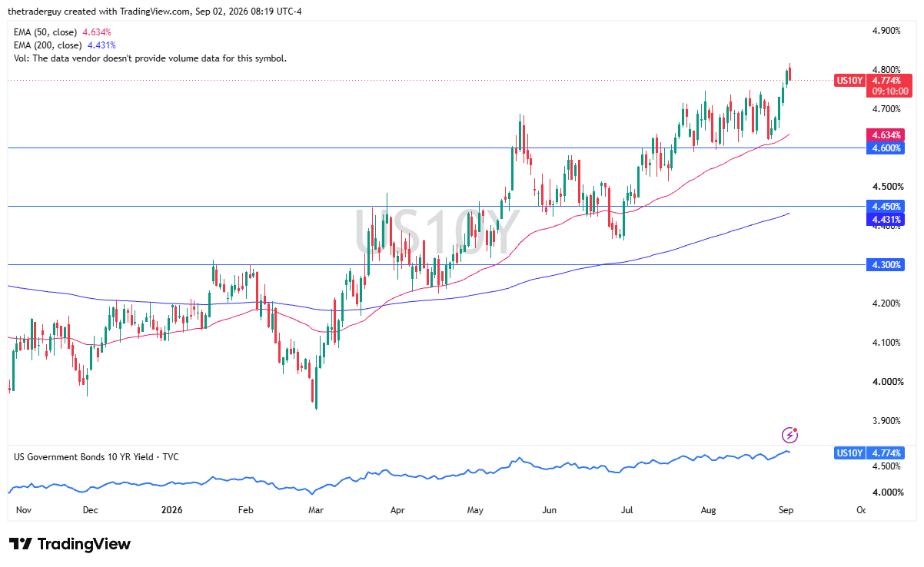Click the 4.000% label on main price scale
Viewport: 924px width, 567px height.
(886, 382)
